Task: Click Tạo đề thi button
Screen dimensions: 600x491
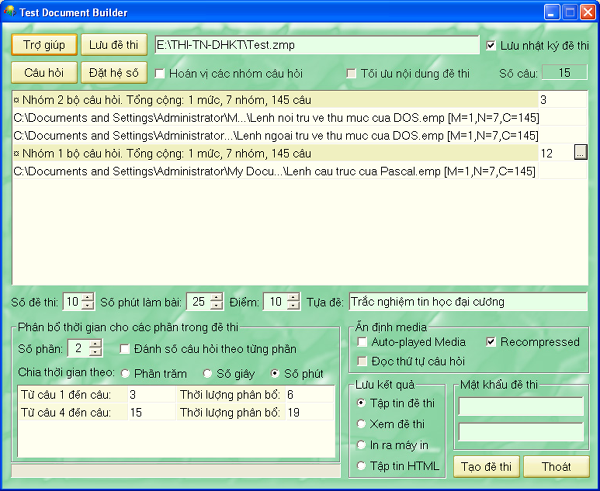Action: tap(486, 467)
